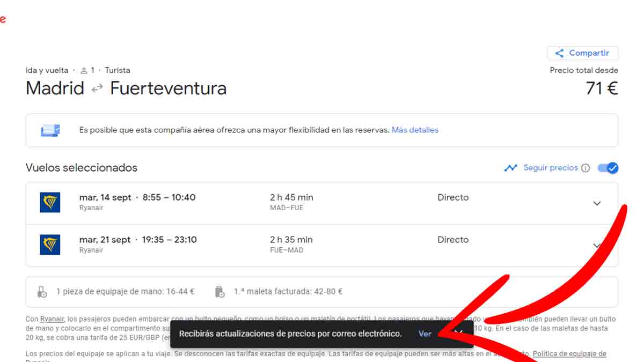Click the swap arrows between Madrid and Fuerteventura

pos(97,88)
